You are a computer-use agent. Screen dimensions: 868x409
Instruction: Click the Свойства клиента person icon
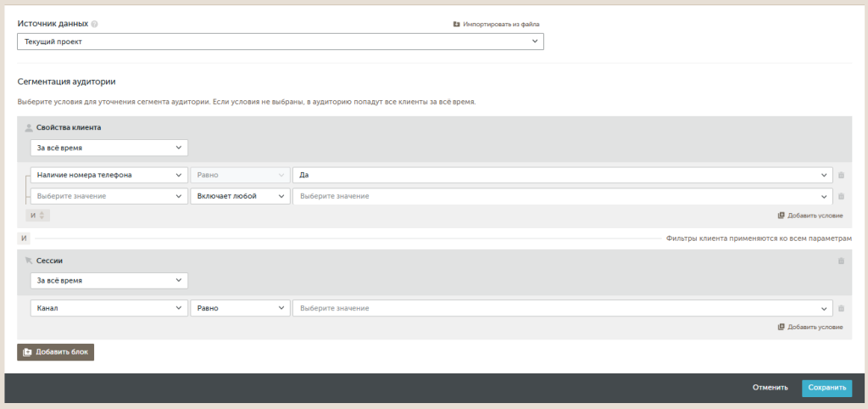(x=29, y=127)
